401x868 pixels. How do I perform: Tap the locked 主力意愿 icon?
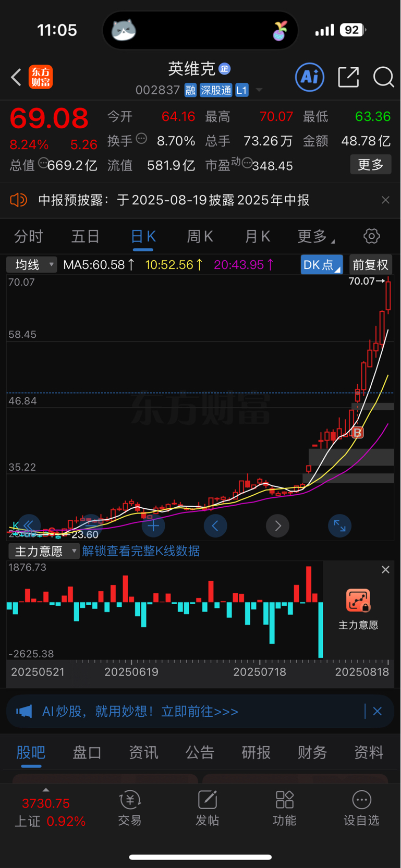pyautogui.click(x=358, y=600)
